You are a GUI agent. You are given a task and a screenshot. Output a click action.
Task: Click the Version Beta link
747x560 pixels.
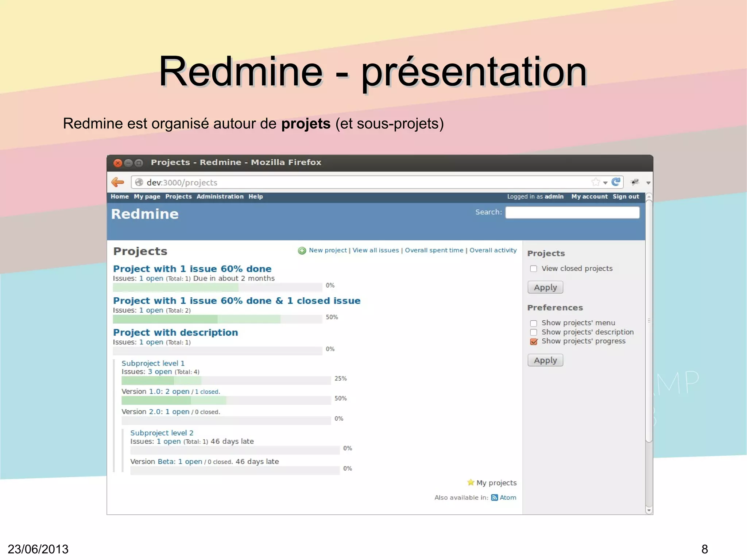166,462
